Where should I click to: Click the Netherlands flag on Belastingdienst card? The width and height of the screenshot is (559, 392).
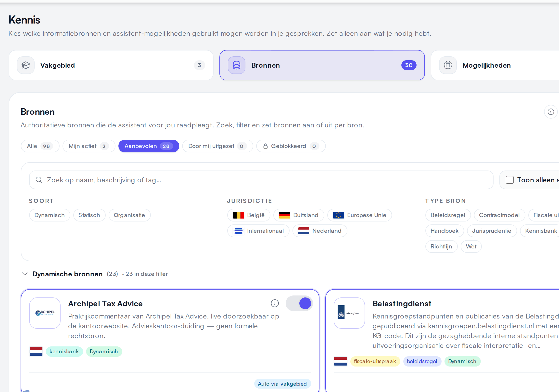pos(341,361)
